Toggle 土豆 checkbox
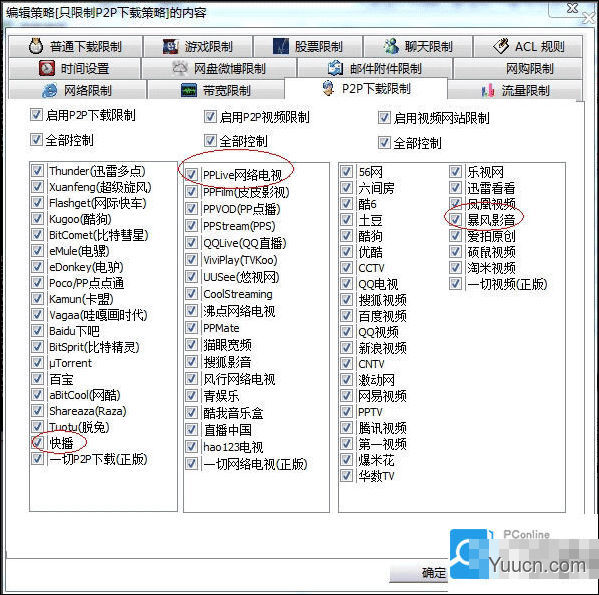The height and width of the screenshot is (595, 599). [x=346, y=219]
